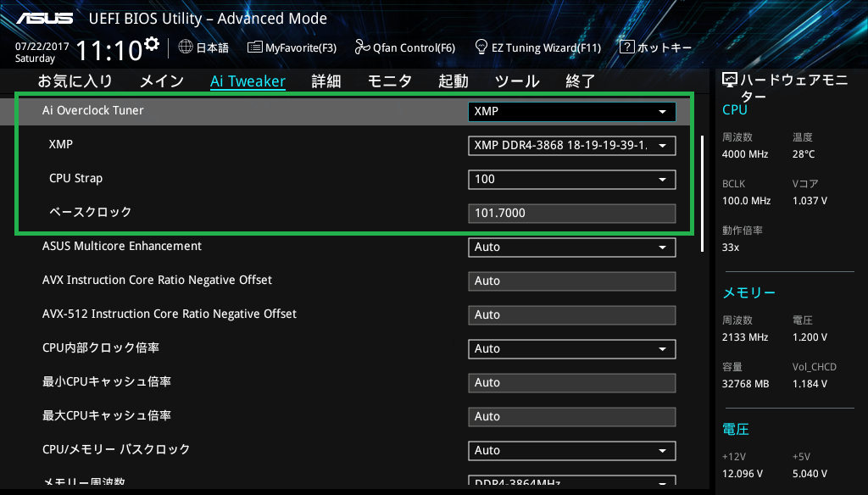868x495 pixels.
Task: Click the hardware monitor screen icon
Action: pyautogui.click(x=730, y=81)
